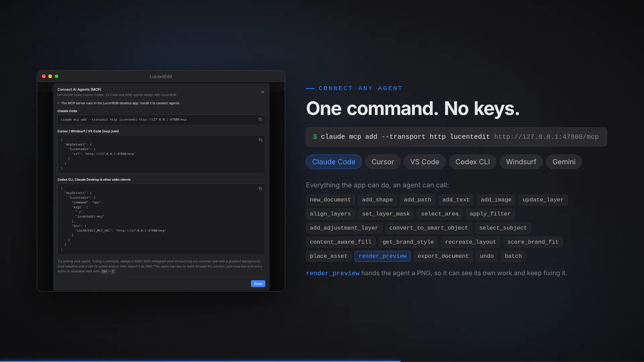Choose the Codex CLI tab

click(x=473, y=162)
